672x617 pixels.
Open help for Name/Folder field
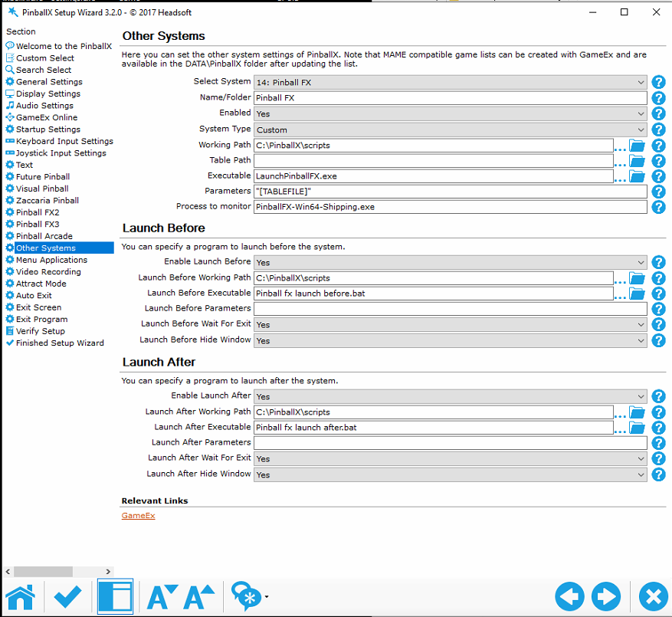[x=658, y=98]
